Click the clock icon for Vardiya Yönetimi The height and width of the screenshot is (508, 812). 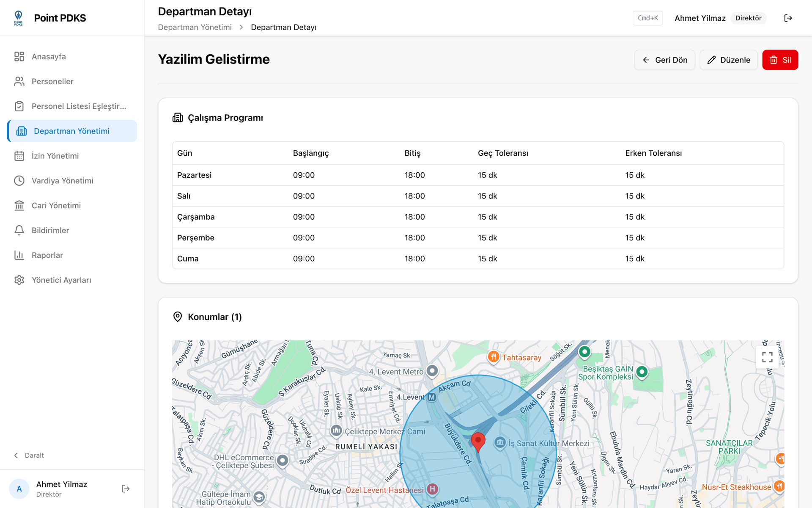pyautogui.click(x=19, y=181)
